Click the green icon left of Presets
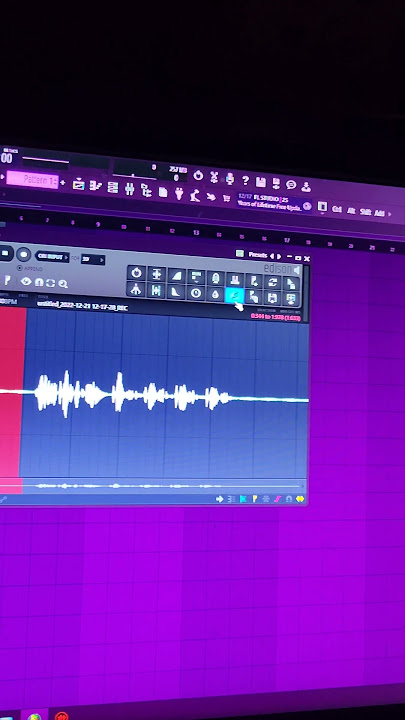 click(240, 253)
